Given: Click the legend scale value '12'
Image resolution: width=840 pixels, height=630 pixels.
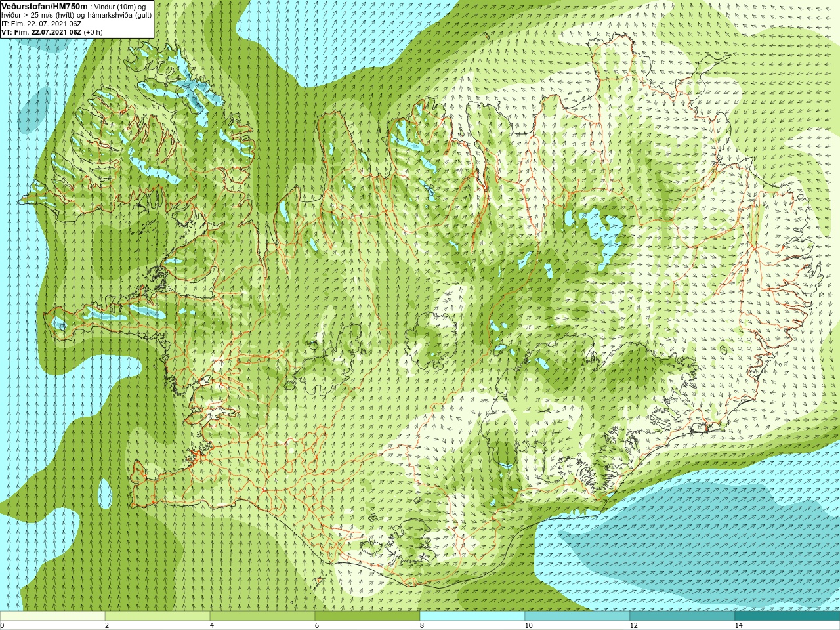Looking at the screenshot, I should pyautogui.click(x=633, y=625).
